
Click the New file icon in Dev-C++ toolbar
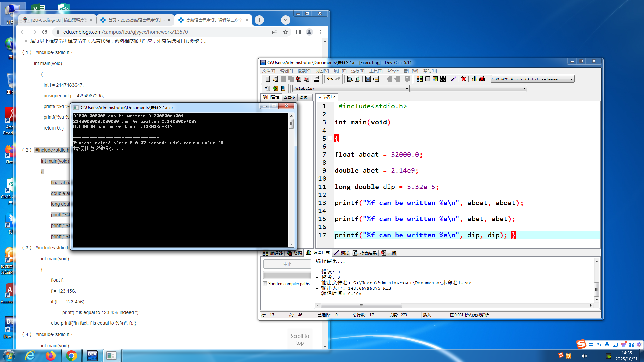click(x=267, y=79)
